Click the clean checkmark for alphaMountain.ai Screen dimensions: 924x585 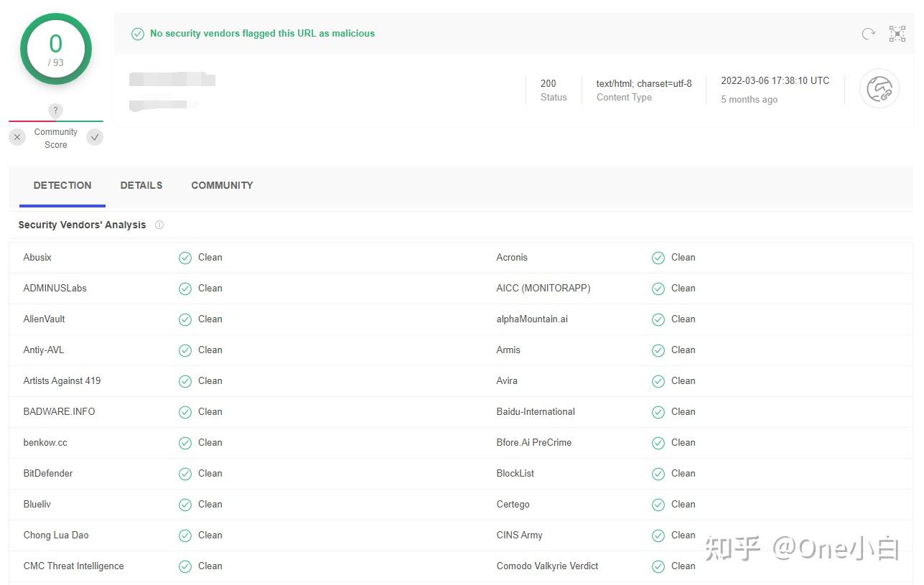pos(658,319)
